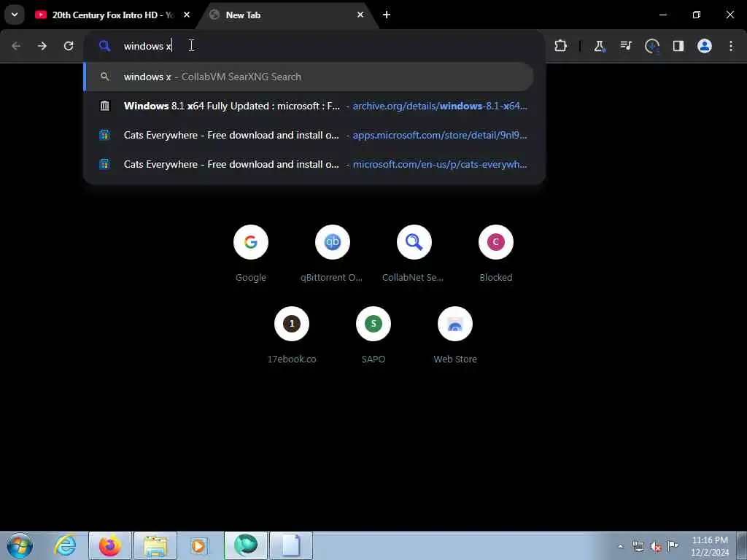
Task: Open Windows Explorer from the taskbar
Action: [155, 545]
